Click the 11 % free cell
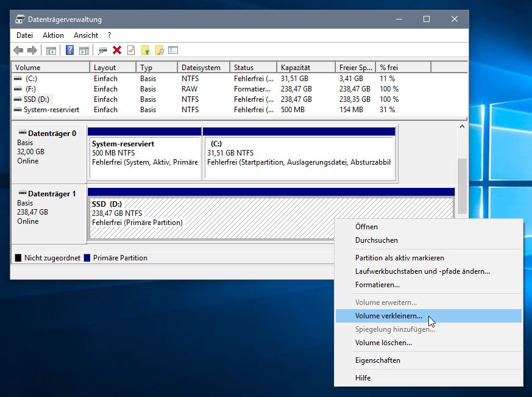The height and width of the screenshot is (397, 532). tap(387, 79)
